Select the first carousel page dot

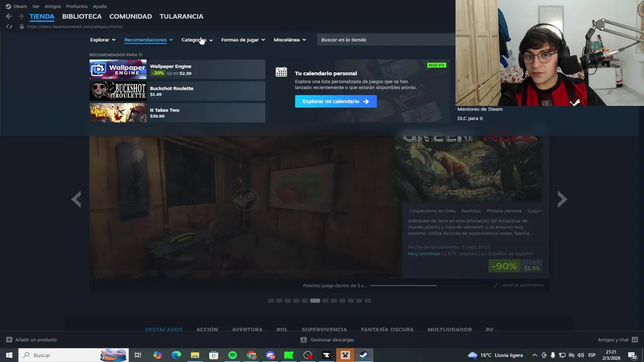[271, 301]
